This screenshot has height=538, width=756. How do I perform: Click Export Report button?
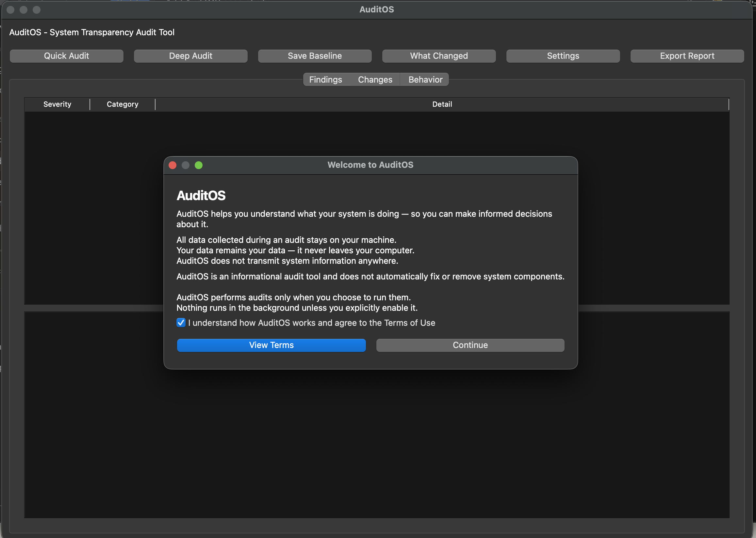[687, 56]
